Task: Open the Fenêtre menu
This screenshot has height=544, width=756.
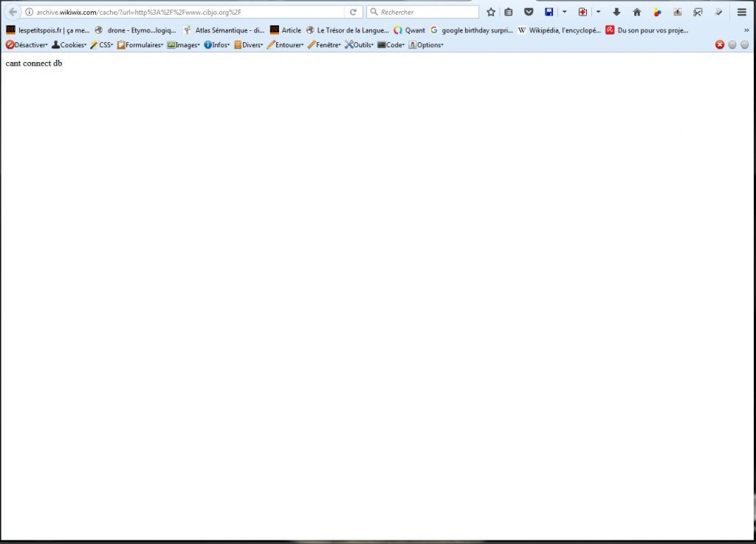Action: point(324,45)
